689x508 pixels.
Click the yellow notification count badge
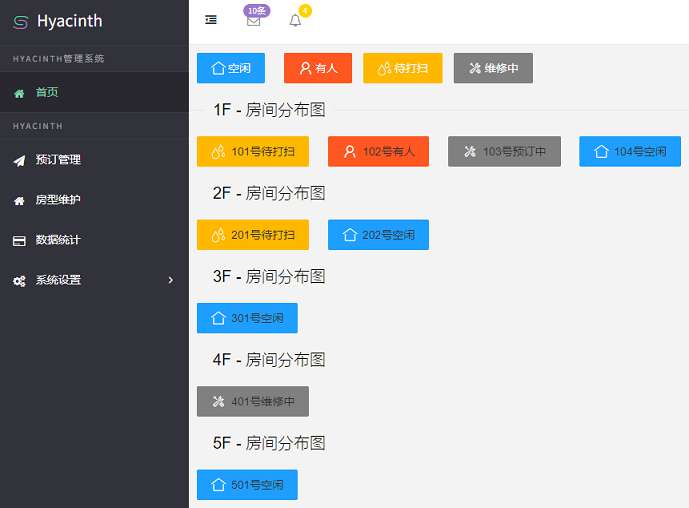click(305, 10)
